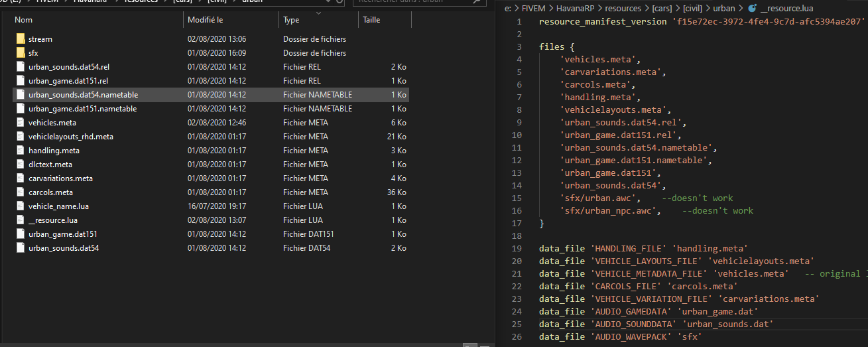Click the 'Fichier DAT54' type cell
Image resolution: width=868 pixels, height=347 pixels.
click(306, 248)
